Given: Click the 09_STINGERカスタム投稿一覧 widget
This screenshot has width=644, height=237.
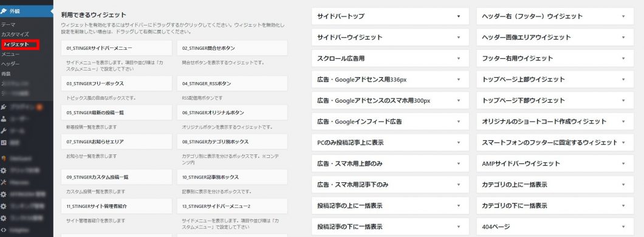Looking at the screenshot, I should [116, 177].
